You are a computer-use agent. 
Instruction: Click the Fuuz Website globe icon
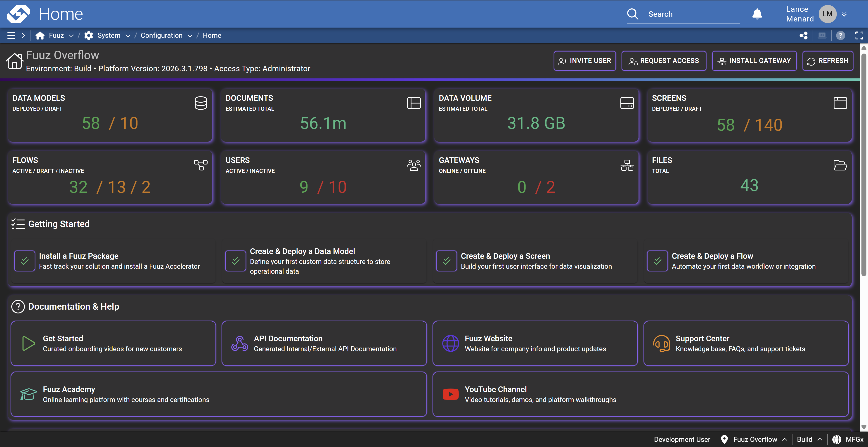[451, 343]
